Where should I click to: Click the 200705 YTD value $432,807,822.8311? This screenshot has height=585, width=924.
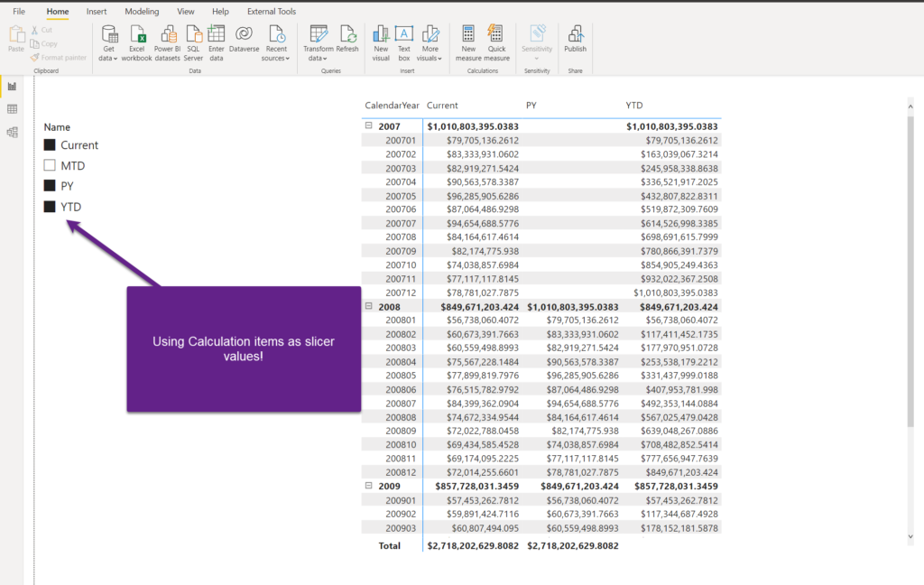tap(679, 196)
